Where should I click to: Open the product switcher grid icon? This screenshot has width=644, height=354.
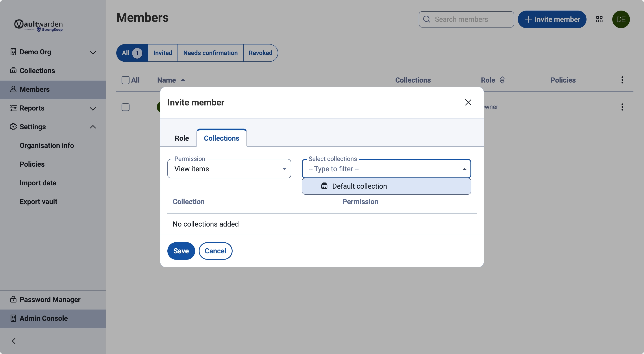599,19
